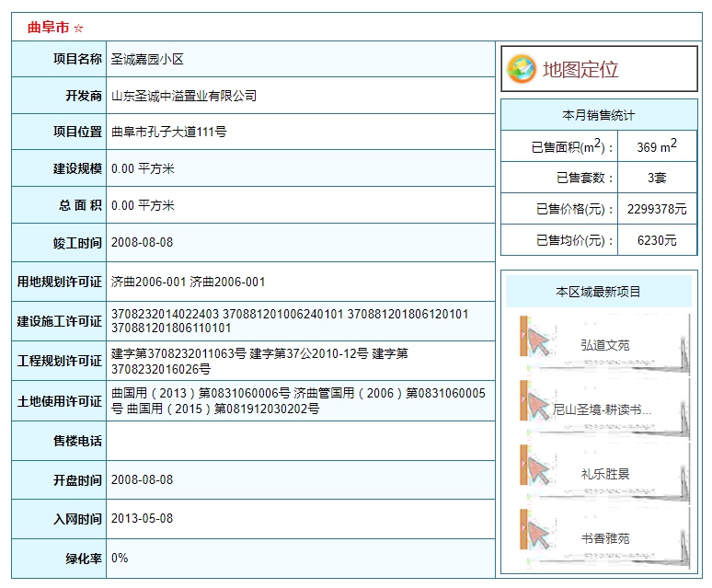Select the 曲阜市 heading text
This screenshot has width=712, height=588.
click(48, 28)
